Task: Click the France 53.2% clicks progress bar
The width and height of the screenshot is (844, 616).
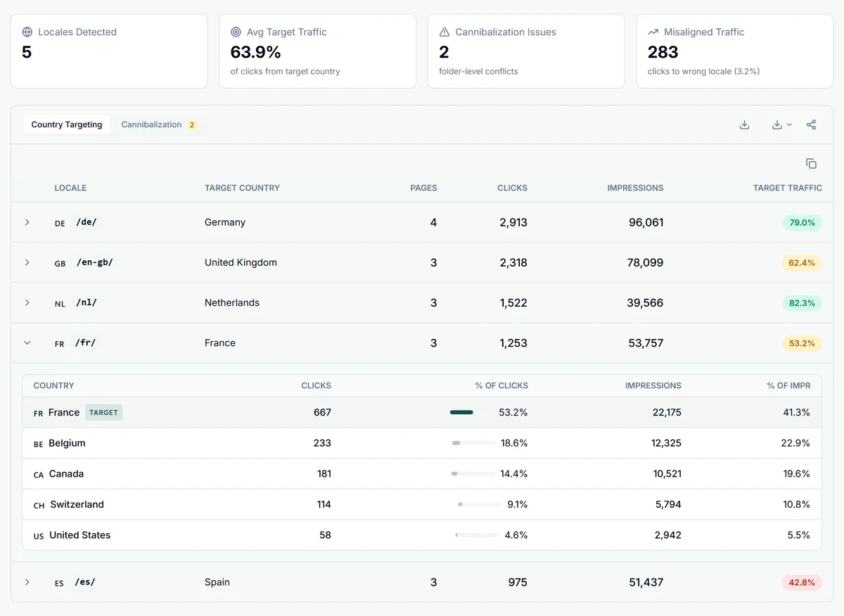Action: 473,413
